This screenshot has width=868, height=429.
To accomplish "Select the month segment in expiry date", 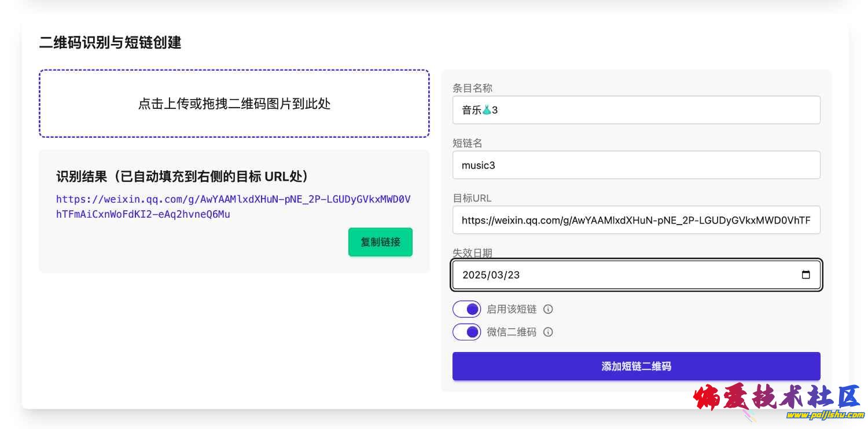I will click(497, 275).
